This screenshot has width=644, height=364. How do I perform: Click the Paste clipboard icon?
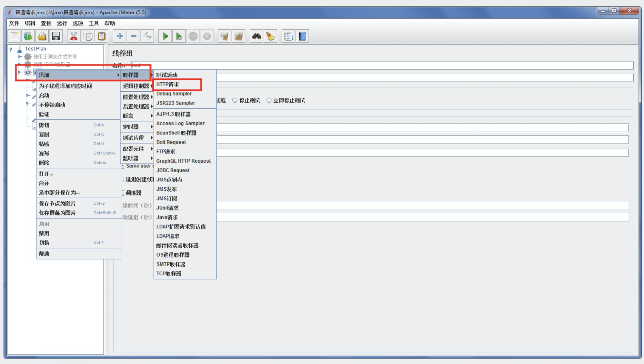(102, 36)
